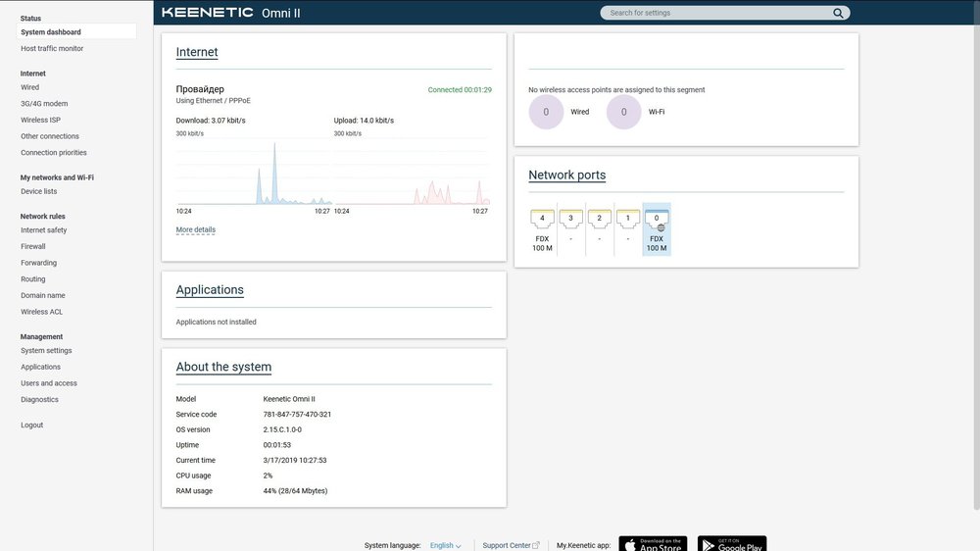980x551 pixels.
Task: Select network port 4 icon
Action: (542, 219)
